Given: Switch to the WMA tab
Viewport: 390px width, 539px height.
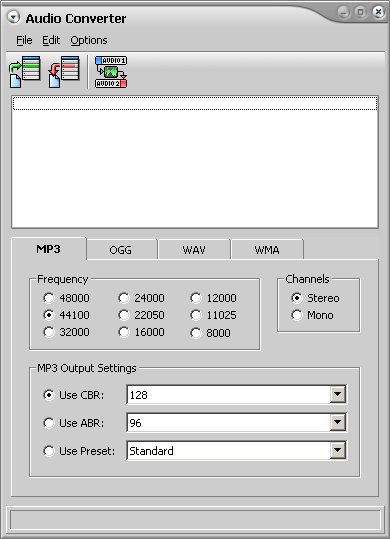Looking at the screenshot, I should (267, 250).
